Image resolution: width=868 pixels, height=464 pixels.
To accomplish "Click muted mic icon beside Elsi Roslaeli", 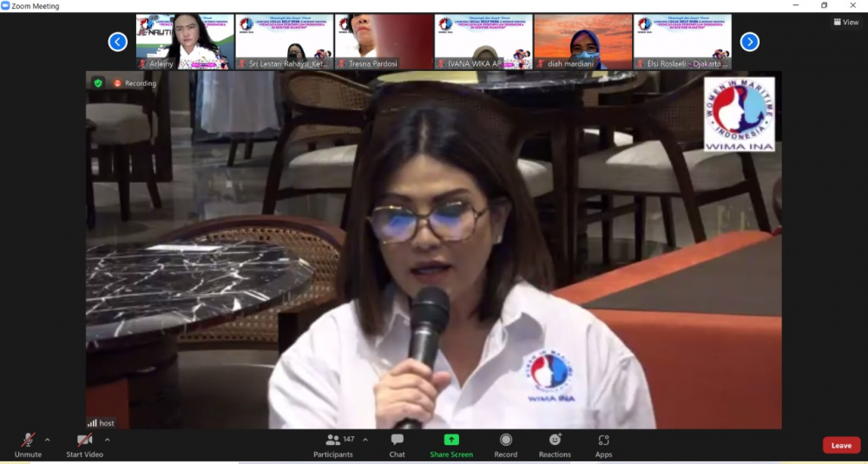I will point(641,63).
